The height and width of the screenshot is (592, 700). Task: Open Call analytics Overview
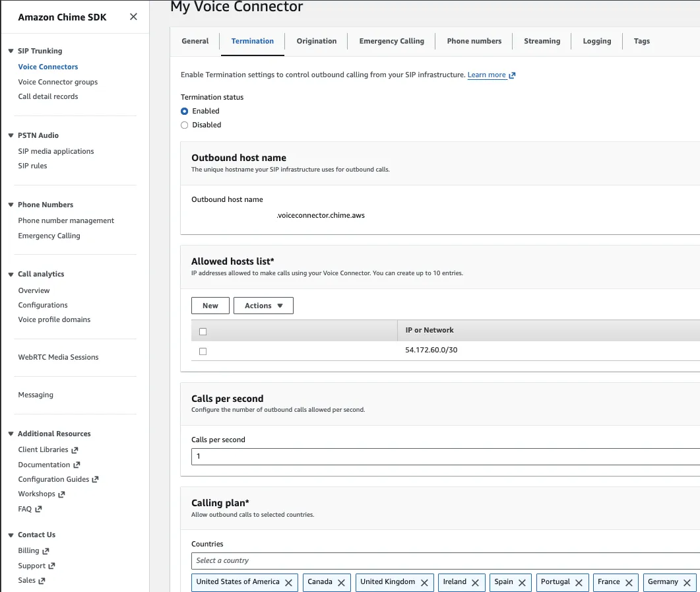pyautogui.click(x=34, y=290)
